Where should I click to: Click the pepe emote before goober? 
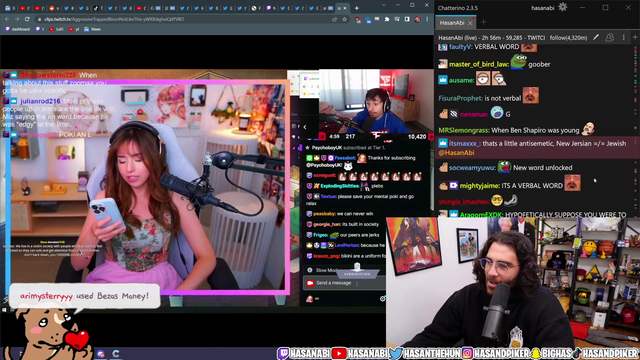[518, 62]
